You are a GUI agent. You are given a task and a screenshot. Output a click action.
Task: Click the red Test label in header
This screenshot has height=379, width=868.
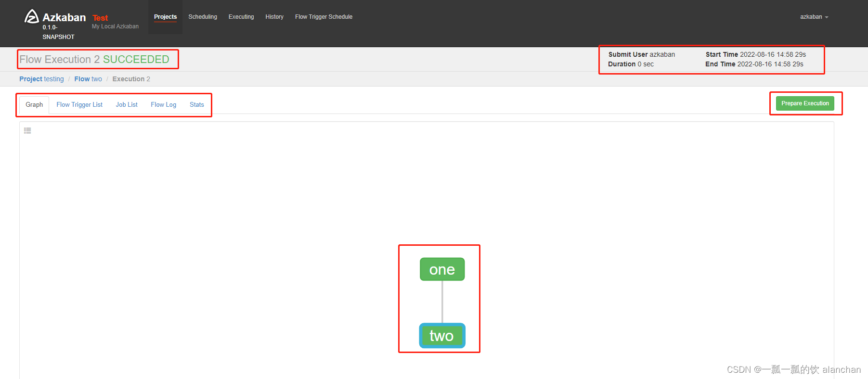pyautogui.click(x=100, y=18)
